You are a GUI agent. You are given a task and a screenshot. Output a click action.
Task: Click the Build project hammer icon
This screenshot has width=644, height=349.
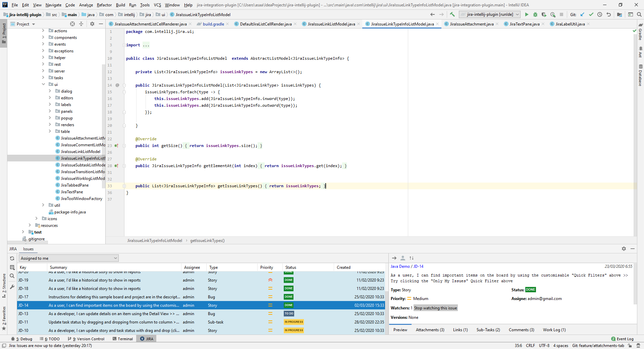click(452, 14)
